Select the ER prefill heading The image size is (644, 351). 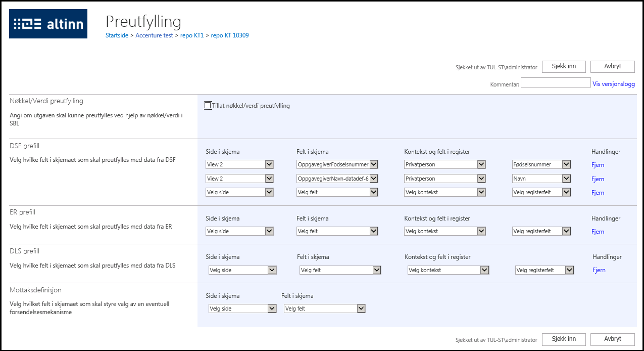click(x=23, y=212)
